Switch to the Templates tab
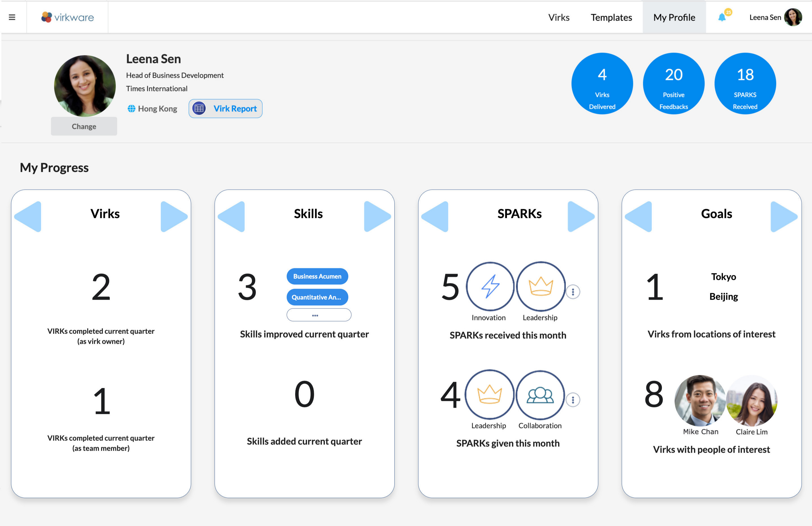Image resolution: width=812 pixels, height=526 pixels. pos(611,18)
